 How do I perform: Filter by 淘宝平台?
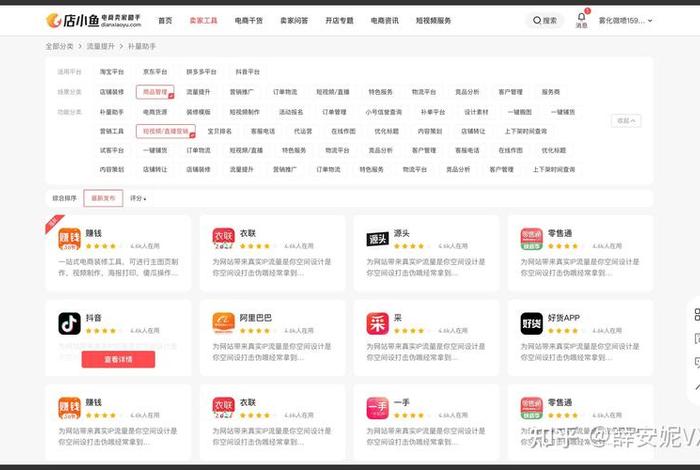pyautogui.click(x=112, y=72)
